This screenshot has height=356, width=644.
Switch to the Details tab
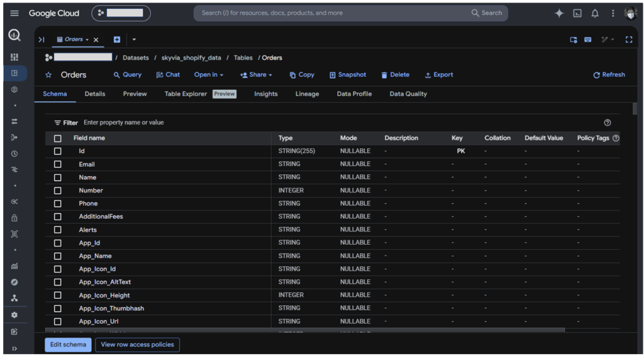(x=95, y=94)
